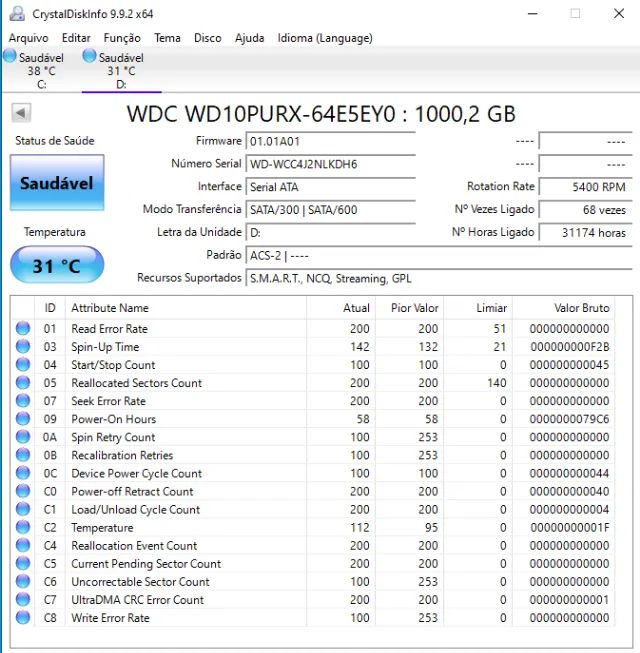The image size is (640, 653).
Task: Click the Atual column header
Action: [341, 308]
